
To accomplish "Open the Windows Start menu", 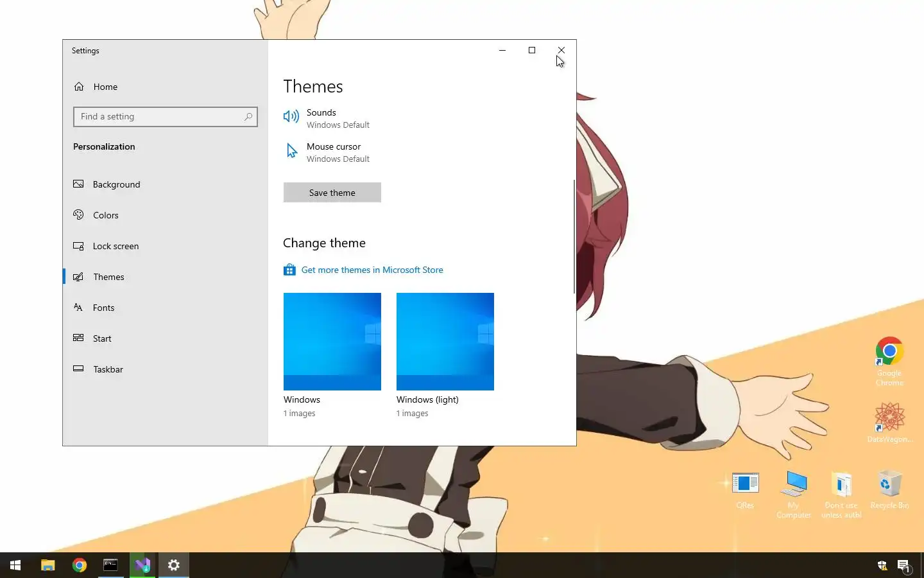I will [15, 565].
